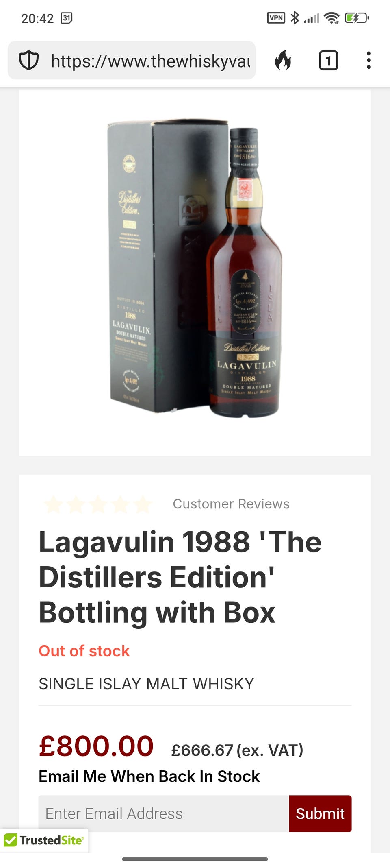Open the three-dot browser menu
Image resolution: width=390 pixels, height=868 pixels.
[x=368, y=60]
